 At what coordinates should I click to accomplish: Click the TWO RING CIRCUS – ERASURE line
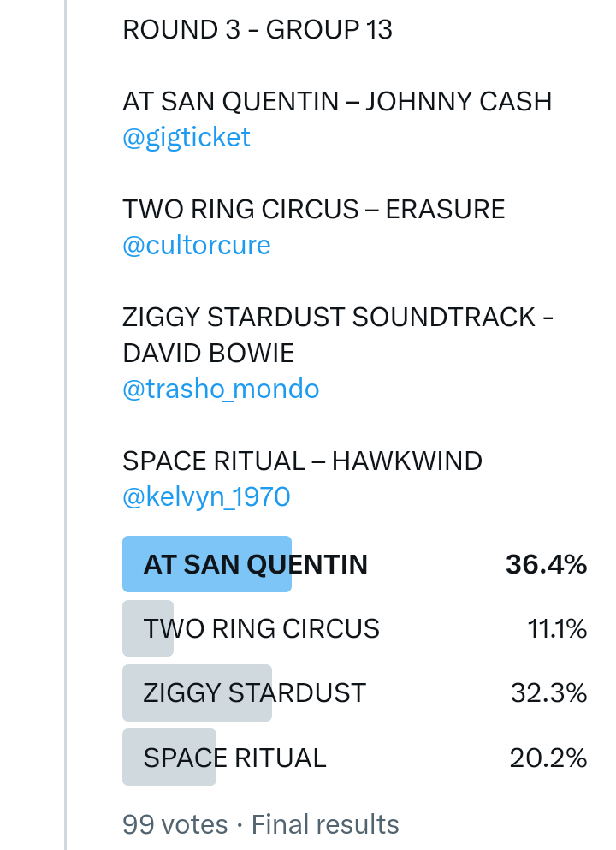coord(314,210)
